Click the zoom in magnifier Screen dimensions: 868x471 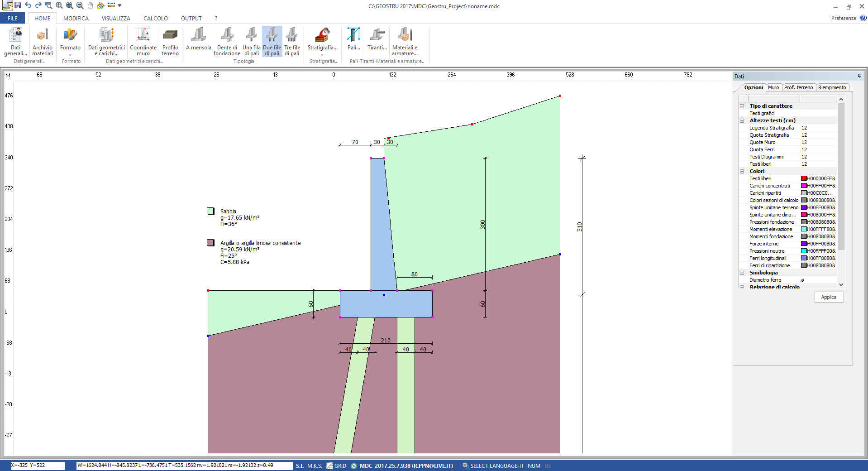pos(70,5)
